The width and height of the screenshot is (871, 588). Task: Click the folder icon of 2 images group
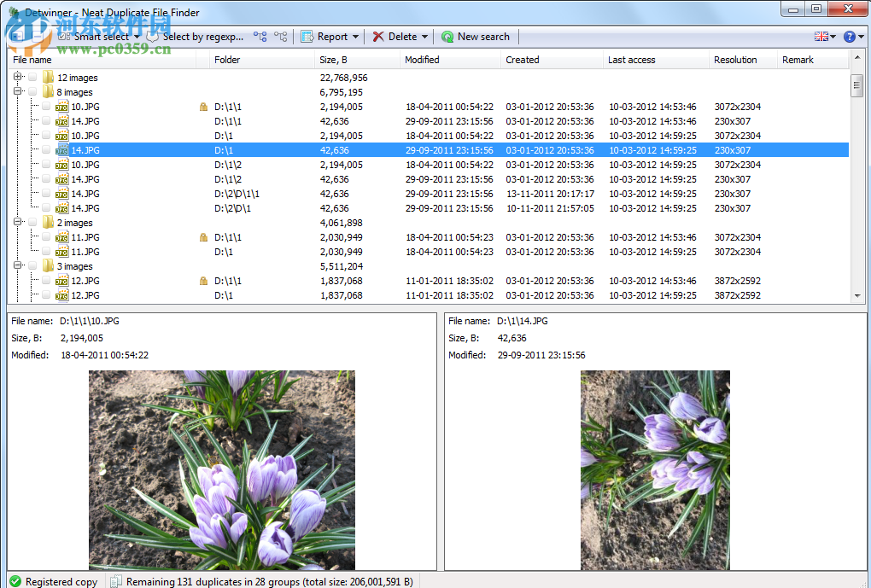point(49,223)
